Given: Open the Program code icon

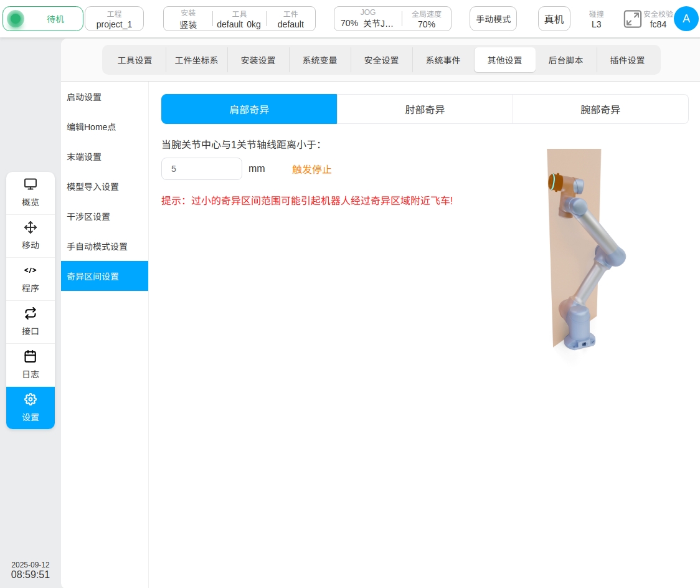Looking at the screenshot, I should tap(31, 270).
